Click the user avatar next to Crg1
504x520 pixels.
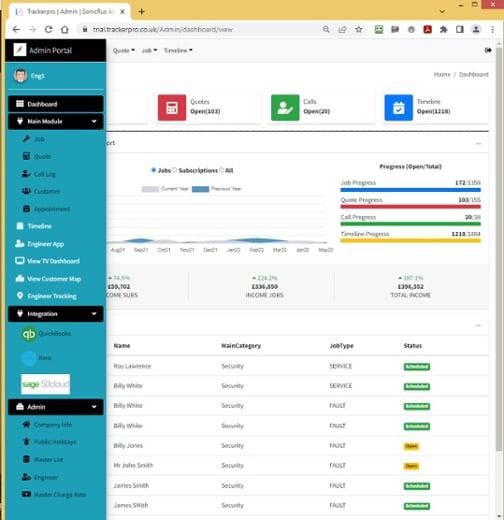(x=20, y=76)
